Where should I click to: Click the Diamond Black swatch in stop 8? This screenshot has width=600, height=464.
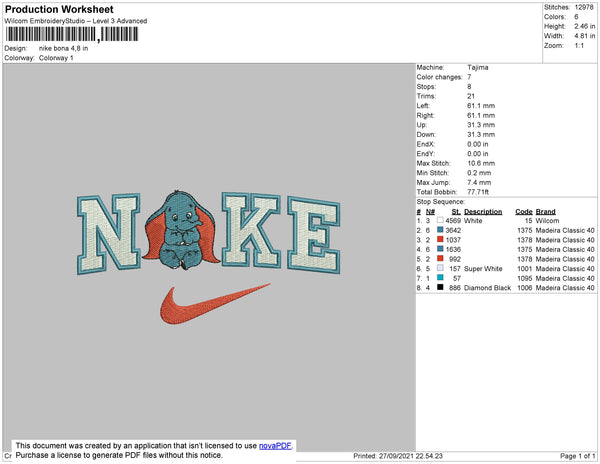pos(440,287)
